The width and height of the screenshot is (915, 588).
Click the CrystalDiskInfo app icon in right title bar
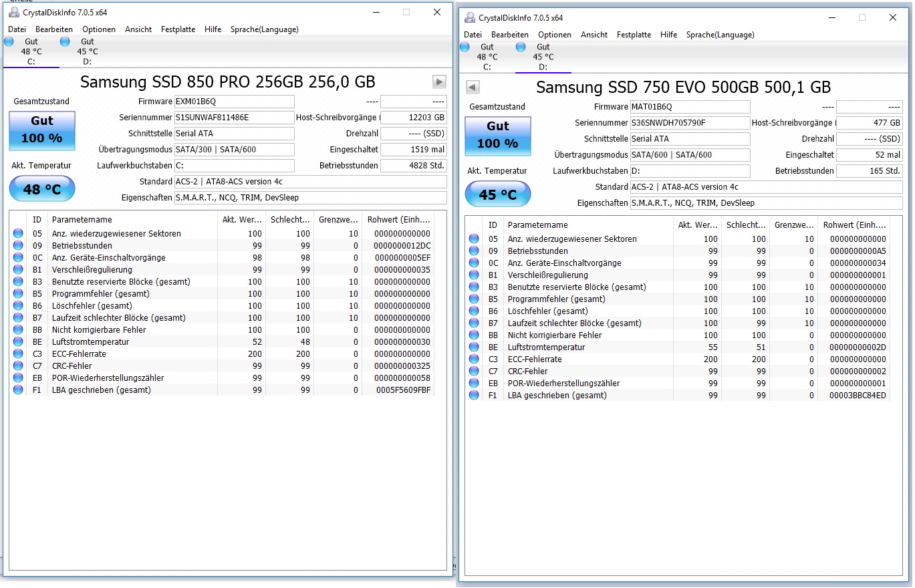pyautogui.click(x=469, y=18)
